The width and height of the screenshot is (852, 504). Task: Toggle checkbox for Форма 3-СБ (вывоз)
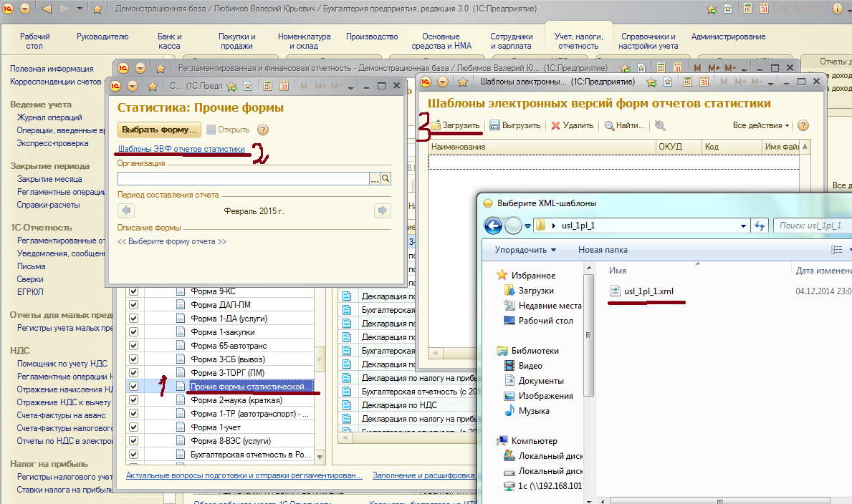133,359
